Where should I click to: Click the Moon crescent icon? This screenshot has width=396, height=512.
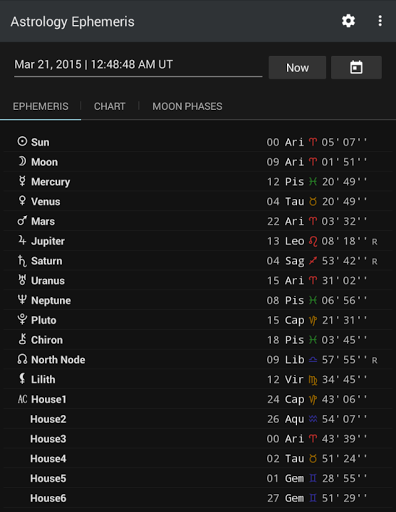point(22,161)
